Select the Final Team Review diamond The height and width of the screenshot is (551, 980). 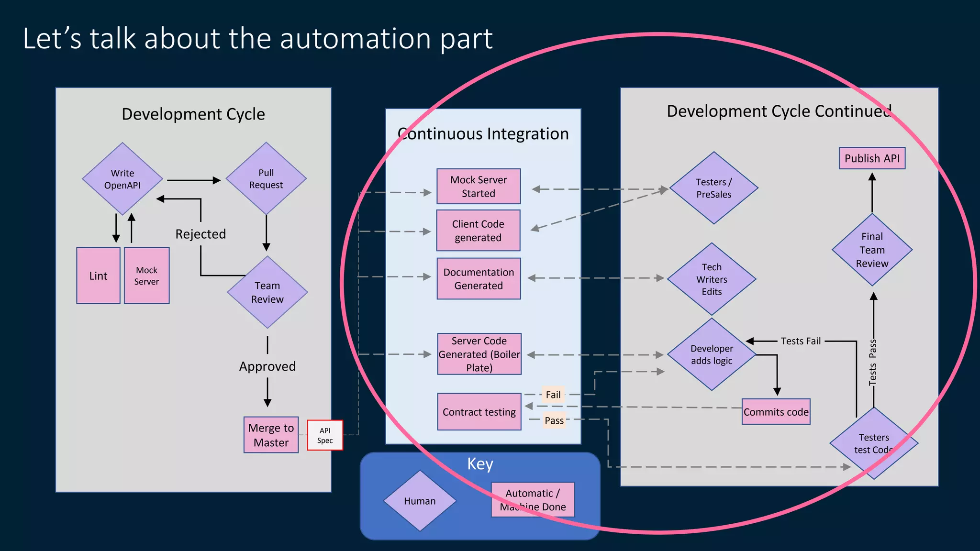[x=872, y=250]
